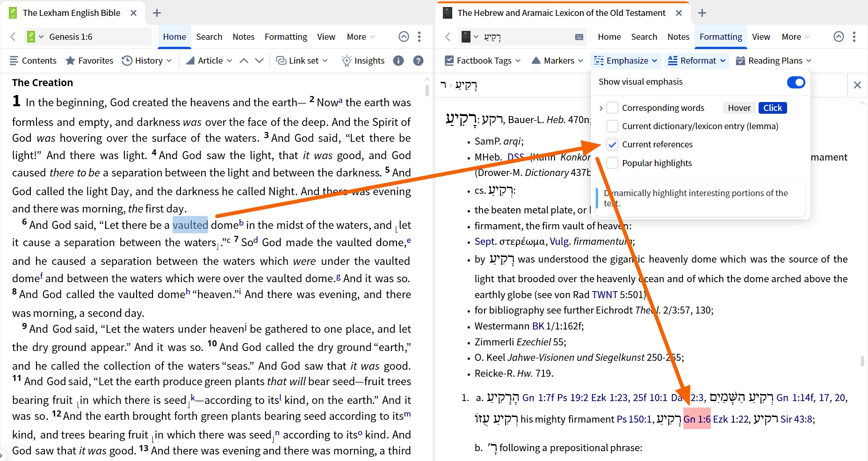The height and width of the screenshot is (461, 868).
Task: Follow highlighted Gn 1:6 reference link
Action: [697, 419]
